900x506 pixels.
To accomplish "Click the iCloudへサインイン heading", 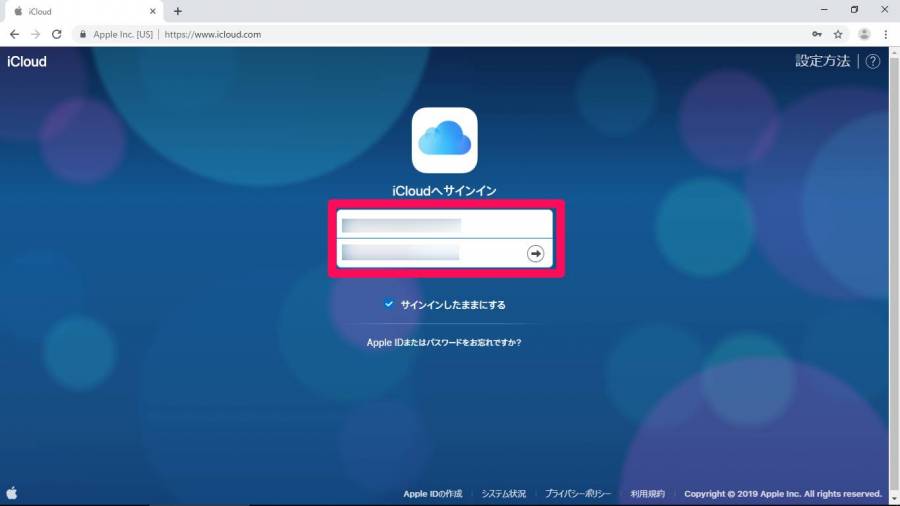I will coord(444,191).
